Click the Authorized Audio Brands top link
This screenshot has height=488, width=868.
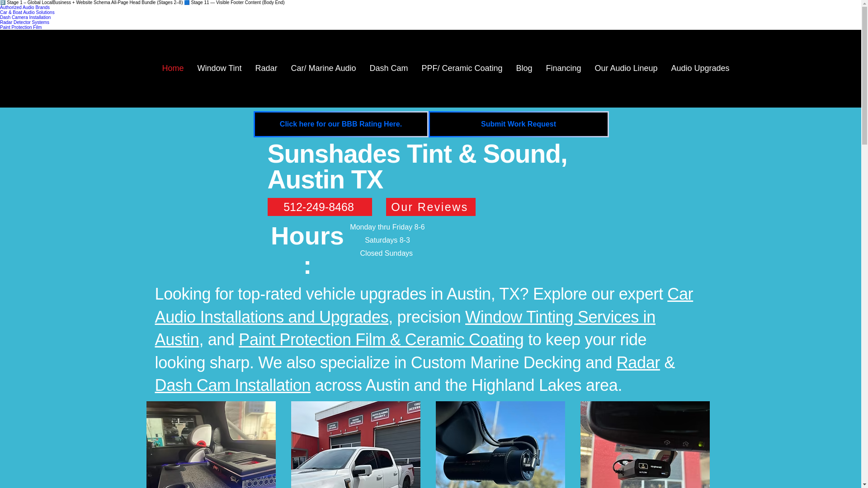coord(25,7)
